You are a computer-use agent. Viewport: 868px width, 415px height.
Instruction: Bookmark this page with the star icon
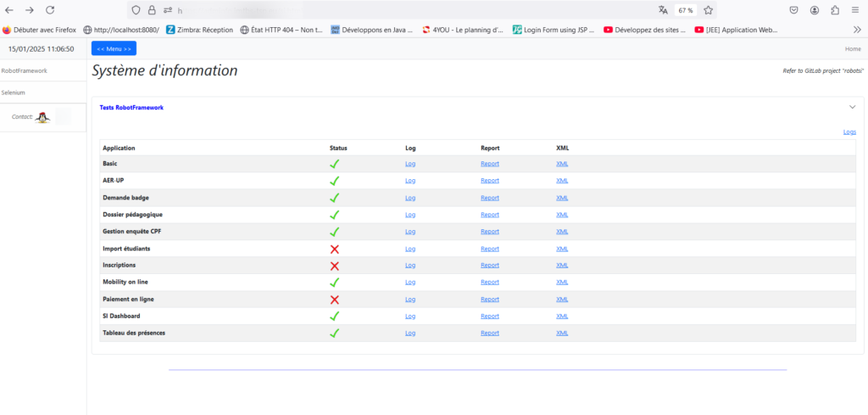(709, 10)
